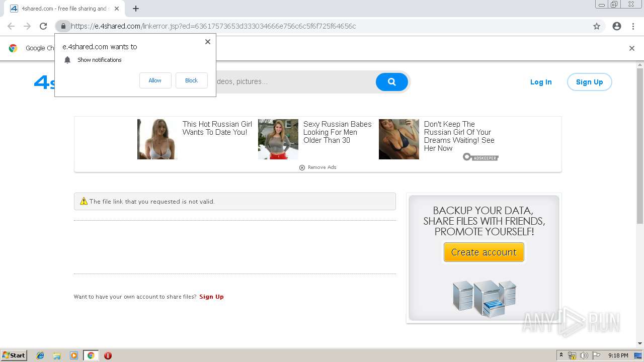Image resolution: width=644 pixels, height=362 pixels.
Task: Open the 'This Hot Russian Girl' ad thumbnail
Action: [x=157, y=139]
